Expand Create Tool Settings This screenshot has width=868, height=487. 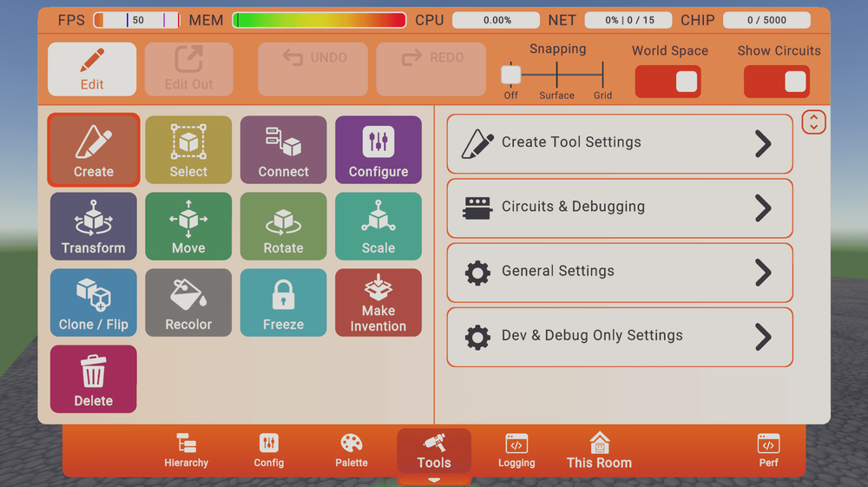pos(620,143)
